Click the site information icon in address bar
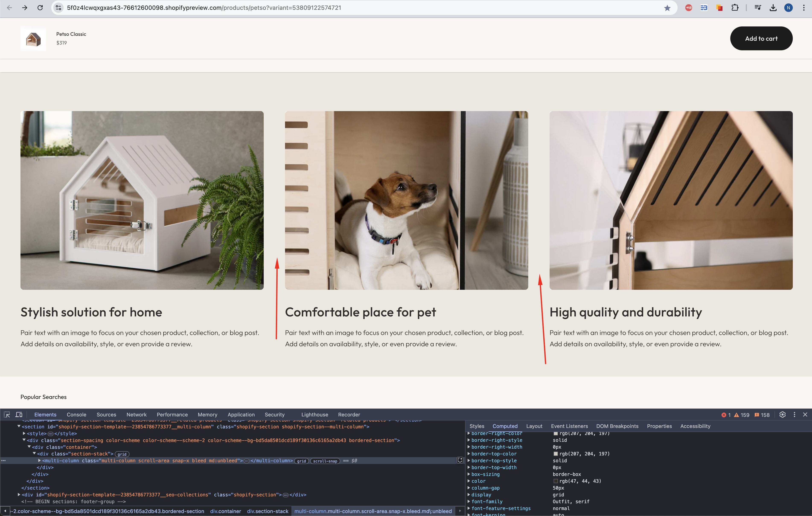 (x=58, y=8)
